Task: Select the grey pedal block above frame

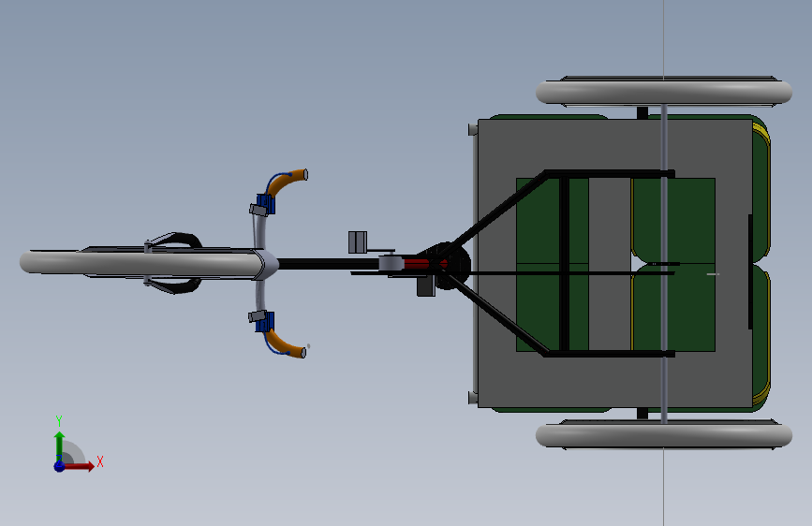Action: pos(358,242)
